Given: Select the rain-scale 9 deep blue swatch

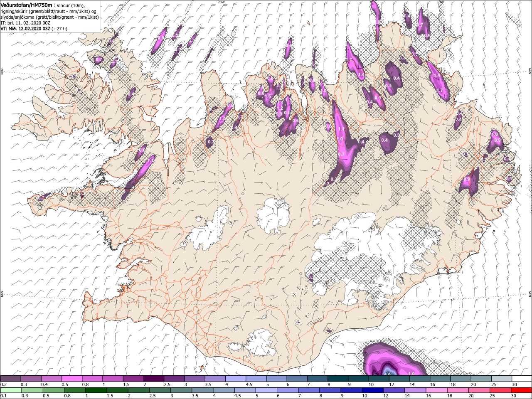Looking at the screenshot, I should point(351,390).
